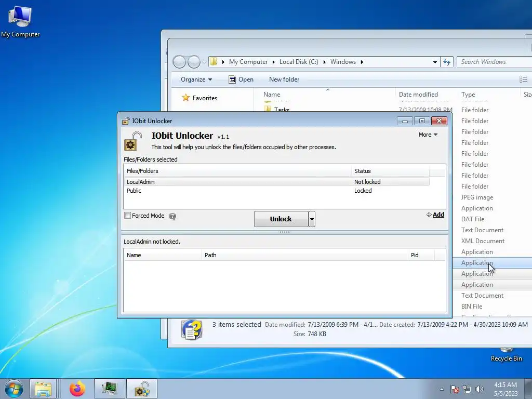Click the Files/Folders column header
Viewport: 532px width, 399px height.
(237, 171)
